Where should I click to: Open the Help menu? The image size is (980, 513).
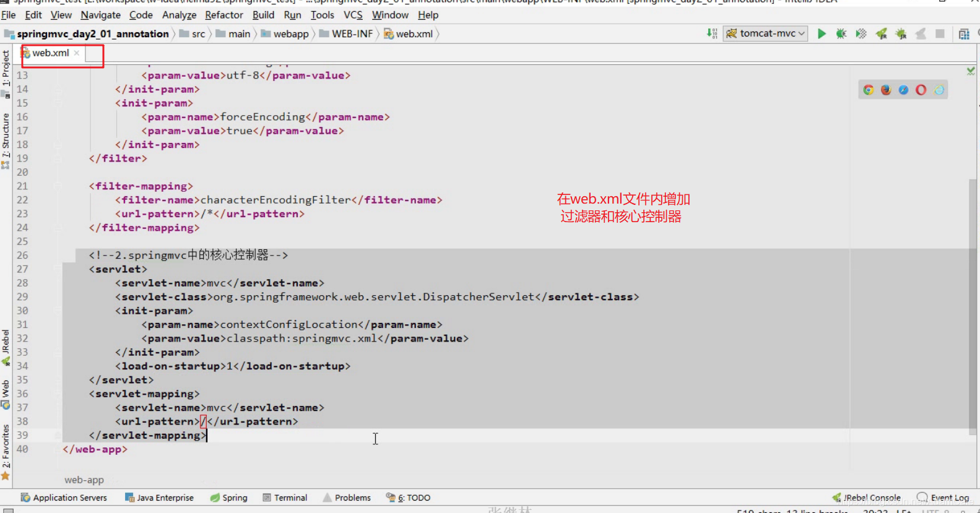(x=428, y=15)
